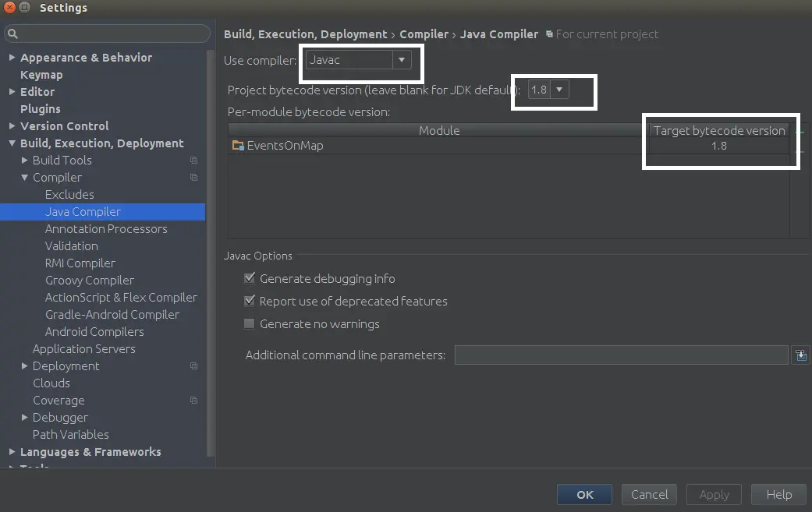Viewport: 812px width, 512px height.
Task: Click the OK button
Action: (585, 494)
